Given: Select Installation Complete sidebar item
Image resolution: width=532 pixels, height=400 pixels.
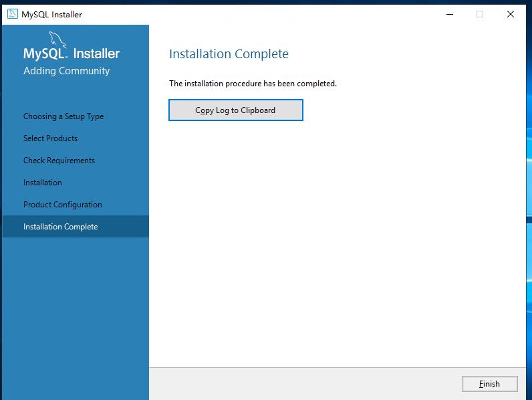Looking at the screenshot, I should click(76, 227).
